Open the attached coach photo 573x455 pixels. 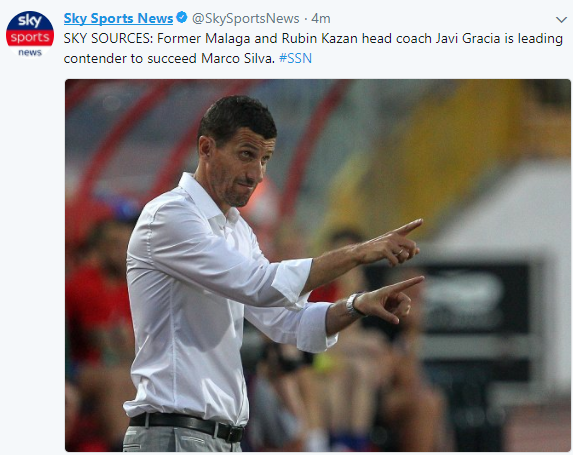318,265
